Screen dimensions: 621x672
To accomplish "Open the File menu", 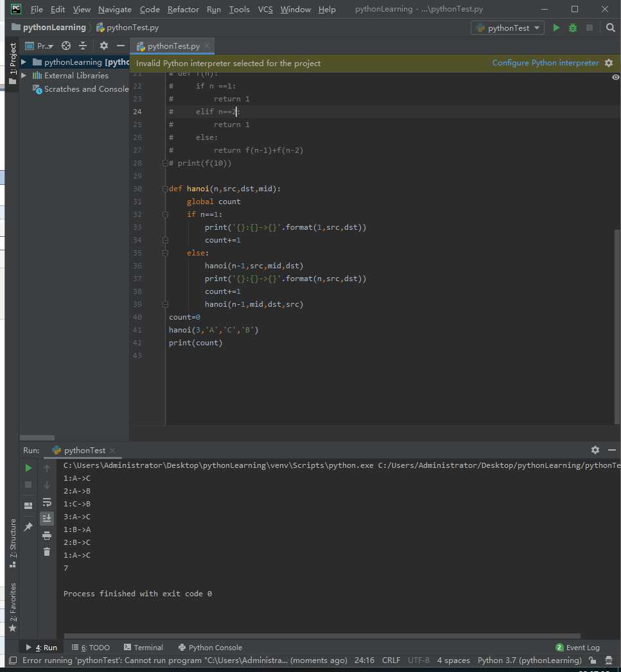I will 37,10.
